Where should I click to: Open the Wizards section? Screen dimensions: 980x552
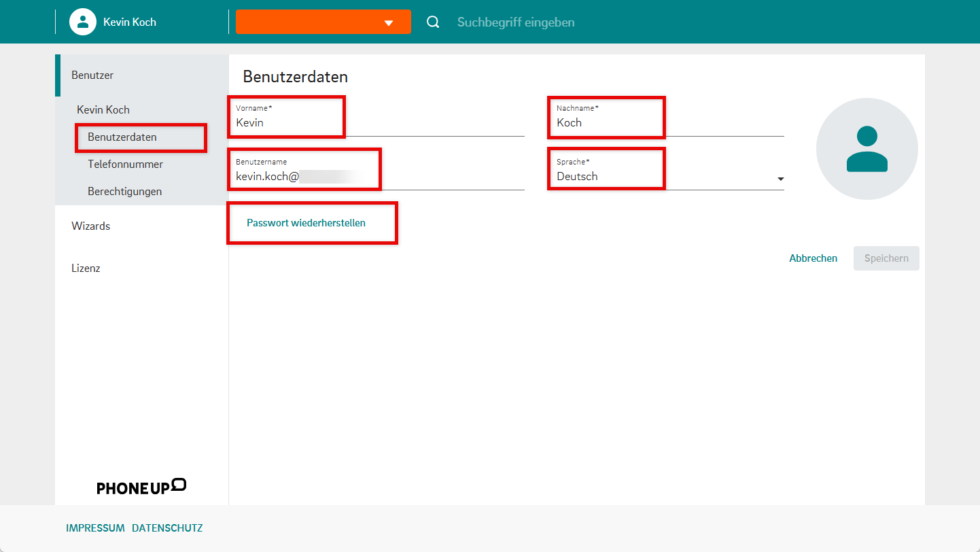tap(90, 226)
